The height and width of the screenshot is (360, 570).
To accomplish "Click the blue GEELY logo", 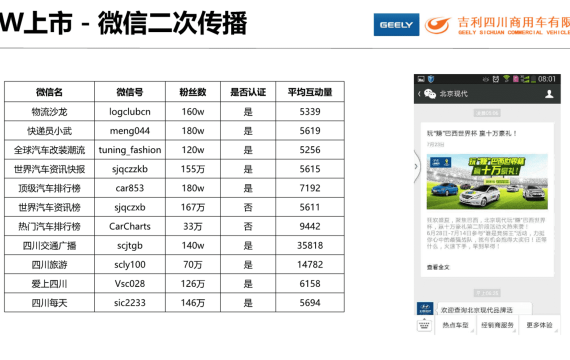I will [396, 25].
